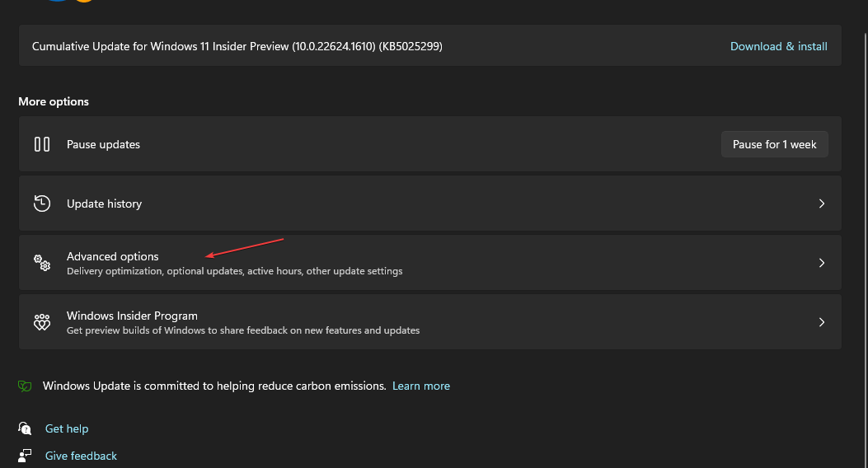Expand Update history with its chevron
The height and width of the screenshot is (468, 868).
click(x=822, y=204)
